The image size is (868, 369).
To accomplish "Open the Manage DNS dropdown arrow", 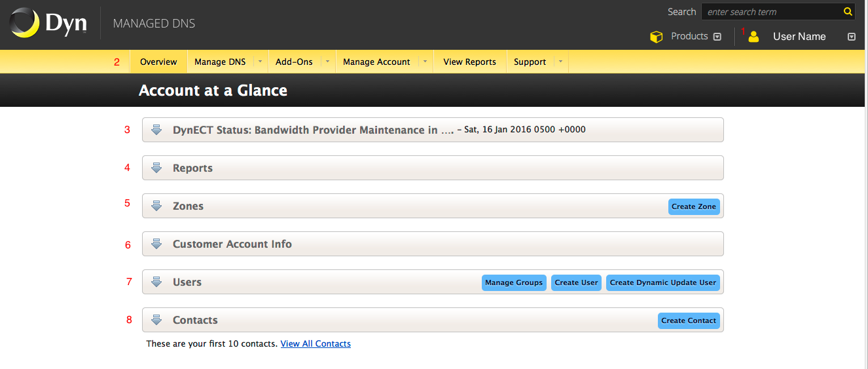I will click(260, 62).
